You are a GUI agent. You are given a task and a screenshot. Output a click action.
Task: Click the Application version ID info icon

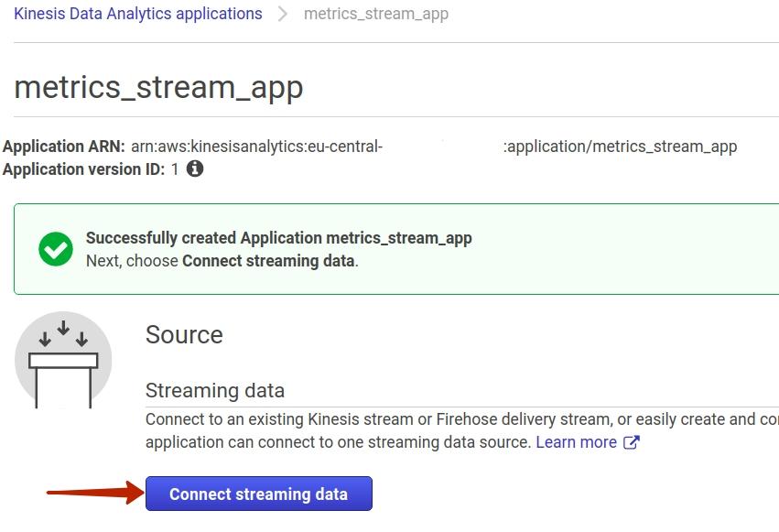point(195,168)
